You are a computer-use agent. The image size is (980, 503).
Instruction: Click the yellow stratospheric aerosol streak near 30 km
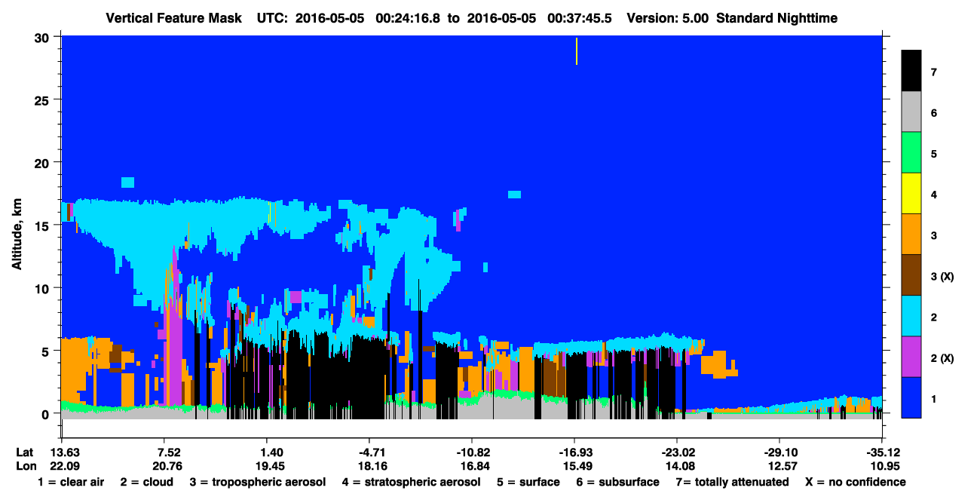click(577, 51)
